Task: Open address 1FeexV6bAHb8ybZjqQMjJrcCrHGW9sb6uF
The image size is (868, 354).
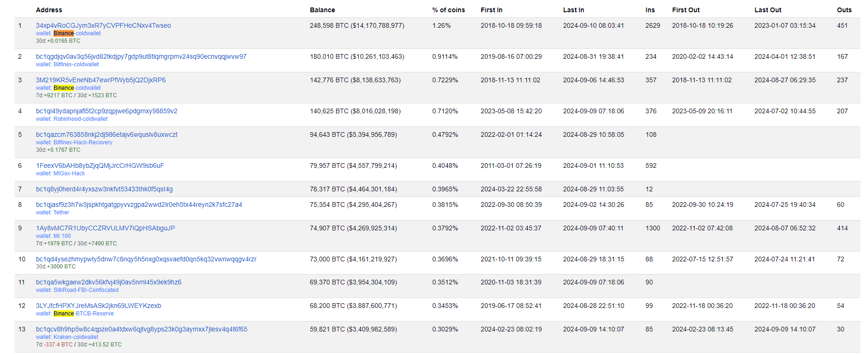Action: 100,165
